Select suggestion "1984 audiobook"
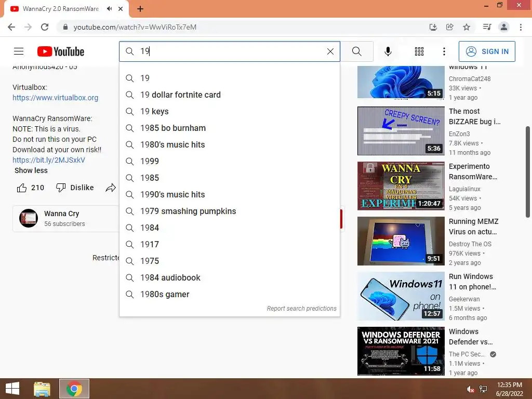The image size is (532, 399). 230,277
